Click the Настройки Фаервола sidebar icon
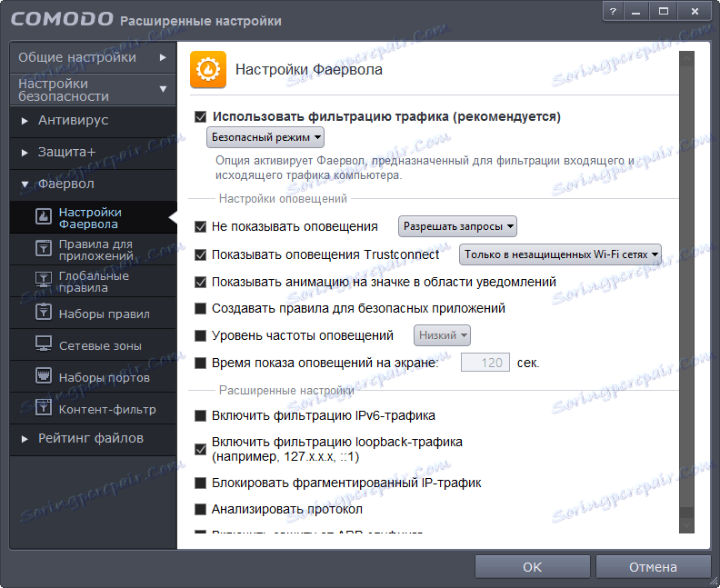This screenshot has height=588, width=720. coord(44,216)
